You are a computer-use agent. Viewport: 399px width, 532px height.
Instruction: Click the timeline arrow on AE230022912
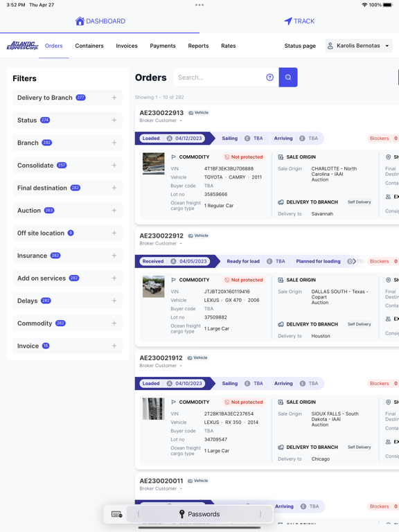coord(354,261)
